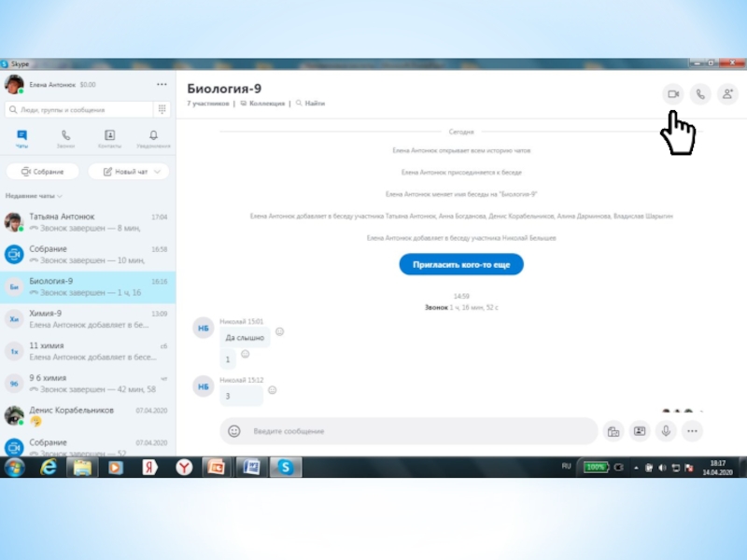Viewport: 747px width, 560px height.
Task: Click Найти in the chat header
Action: tap(310, 104)
